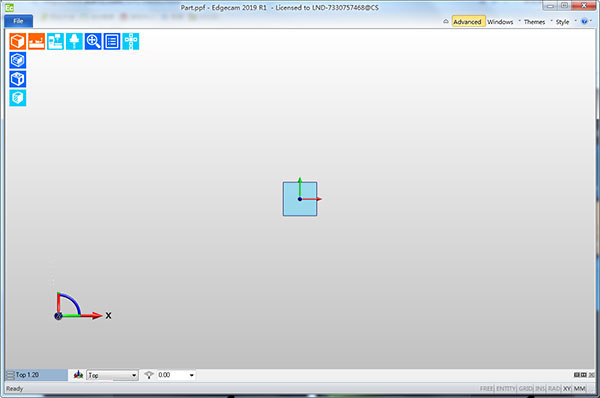Click the help question mark icon

pos(584,21)
